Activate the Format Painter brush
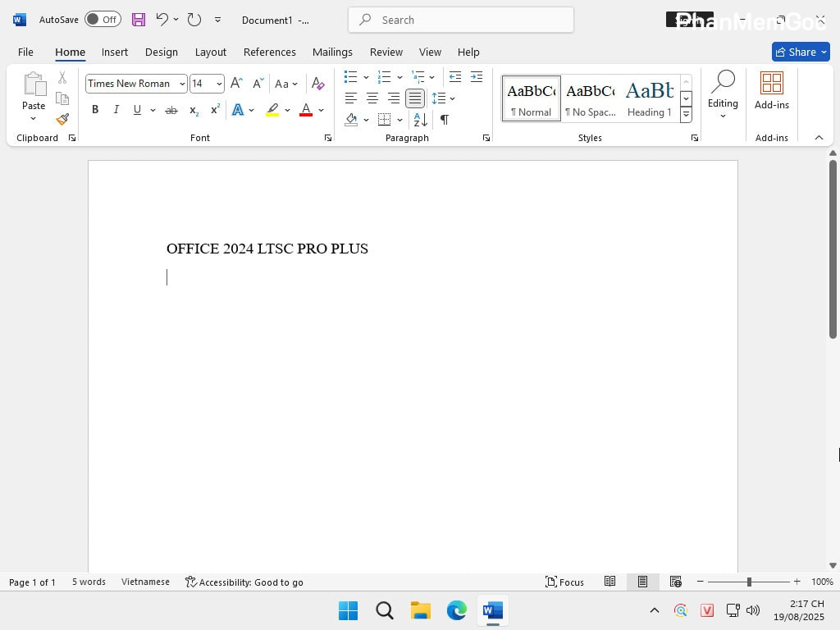The height and width of the screenshot is (630, 840). (62, 118)
